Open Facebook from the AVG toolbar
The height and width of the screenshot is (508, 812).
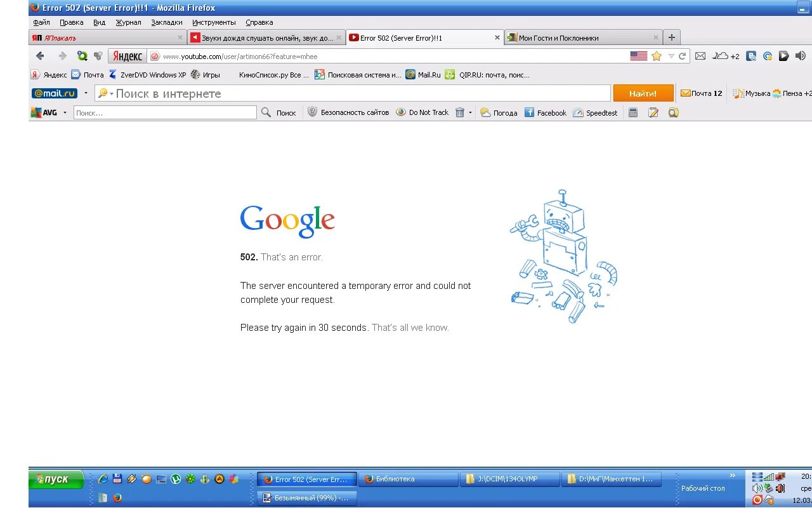click(546, 112)
